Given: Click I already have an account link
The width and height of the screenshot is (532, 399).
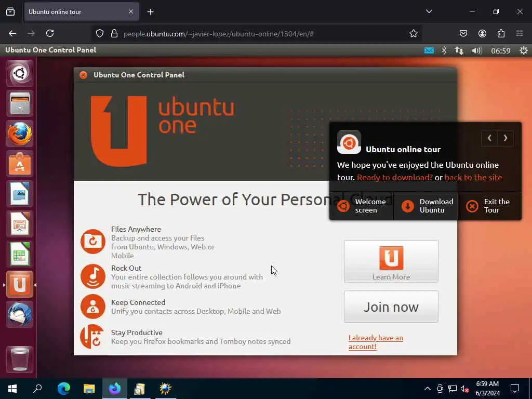Looking at the screenshot, I should 376,342.
